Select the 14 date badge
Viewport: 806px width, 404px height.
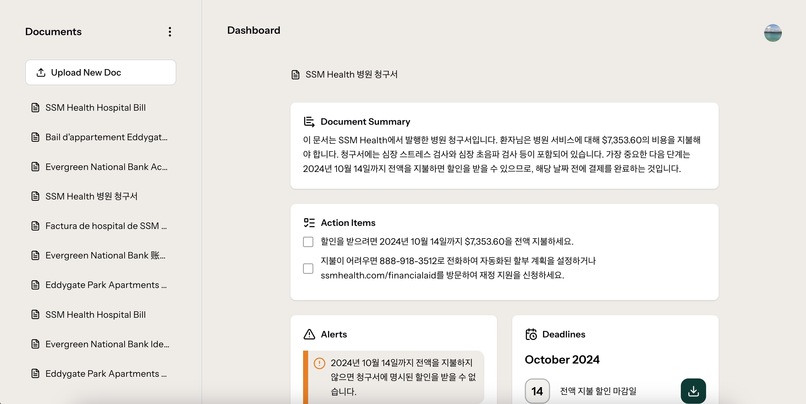(x=537, y=392)
